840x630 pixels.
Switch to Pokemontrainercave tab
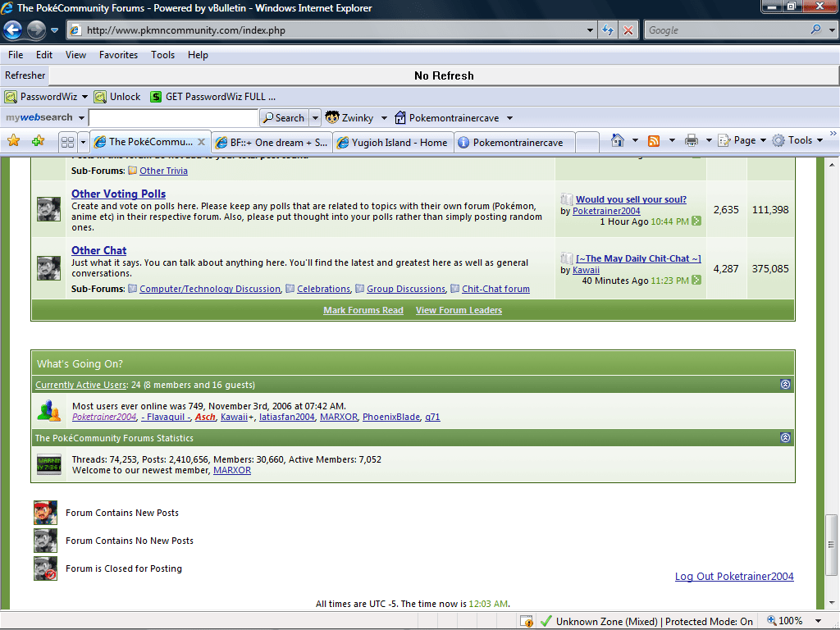pos(514,143)
